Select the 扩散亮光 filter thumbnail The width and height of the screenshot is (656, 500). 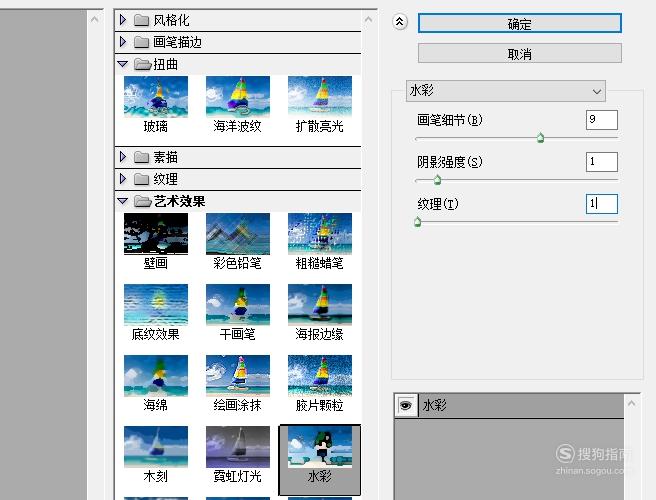pos(320,97)
